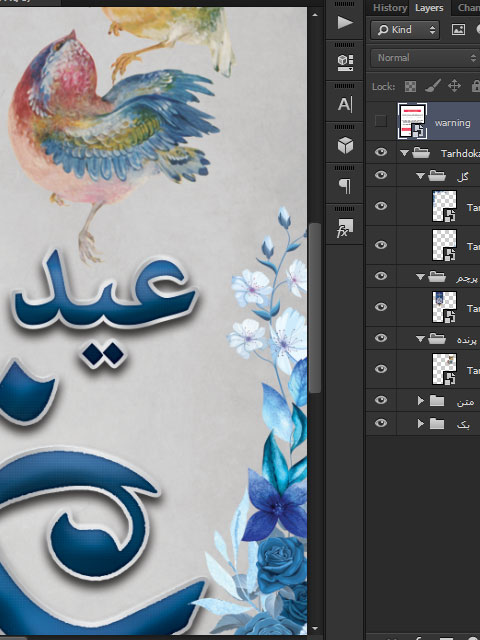Viewport: 480px width, 640px height.
Task: Hide the layer inside پرچم group
Action: [x=381, y=307]
